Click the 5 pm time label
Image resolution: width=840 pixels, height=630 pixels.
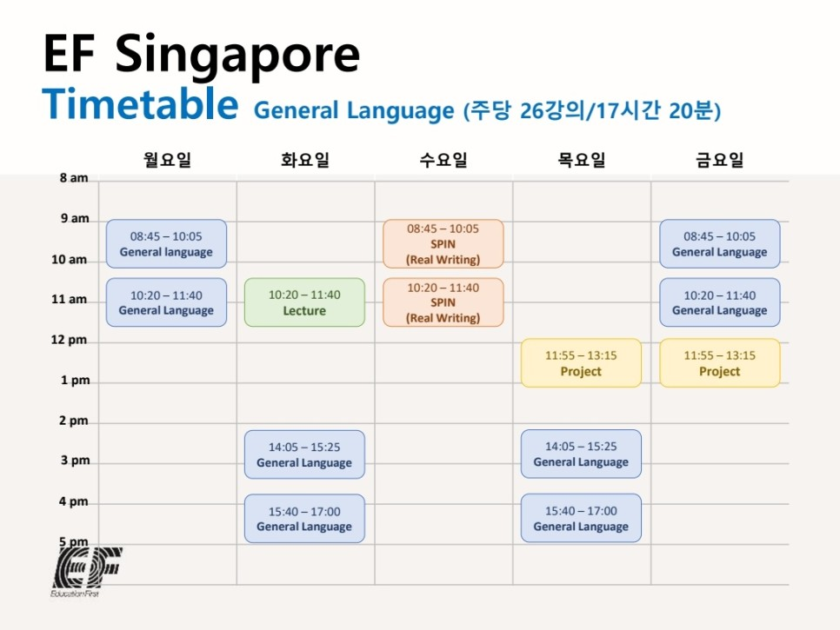74,542
